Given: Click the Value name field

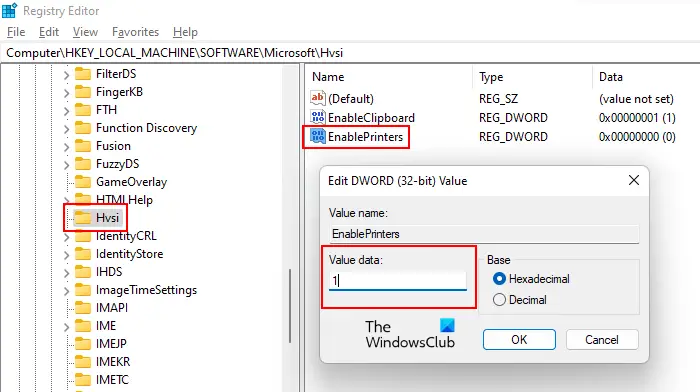Looking at the screenshot, I should (x=484, y=234).
